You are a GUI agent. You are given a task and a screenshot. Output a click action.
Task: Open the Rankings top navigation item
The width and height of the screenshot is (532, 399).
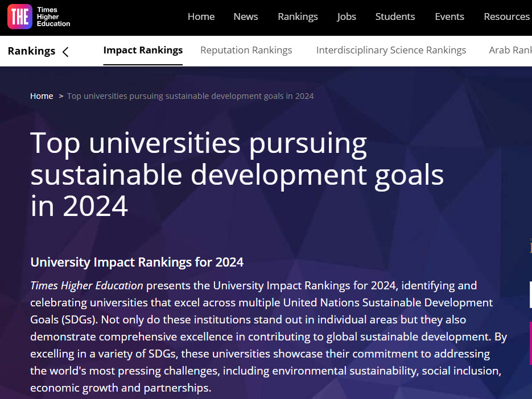(298, 16)
